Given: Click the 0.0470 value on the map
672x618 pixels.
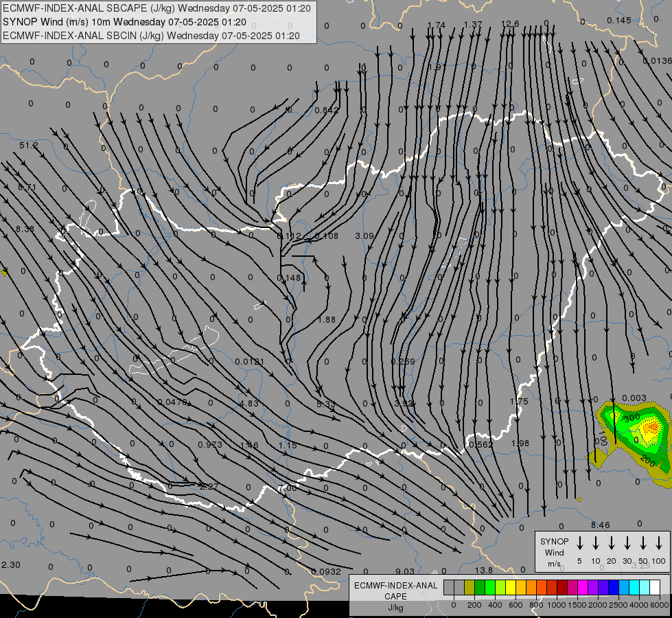Looking at the screenshot, I should tap(172, 402).
